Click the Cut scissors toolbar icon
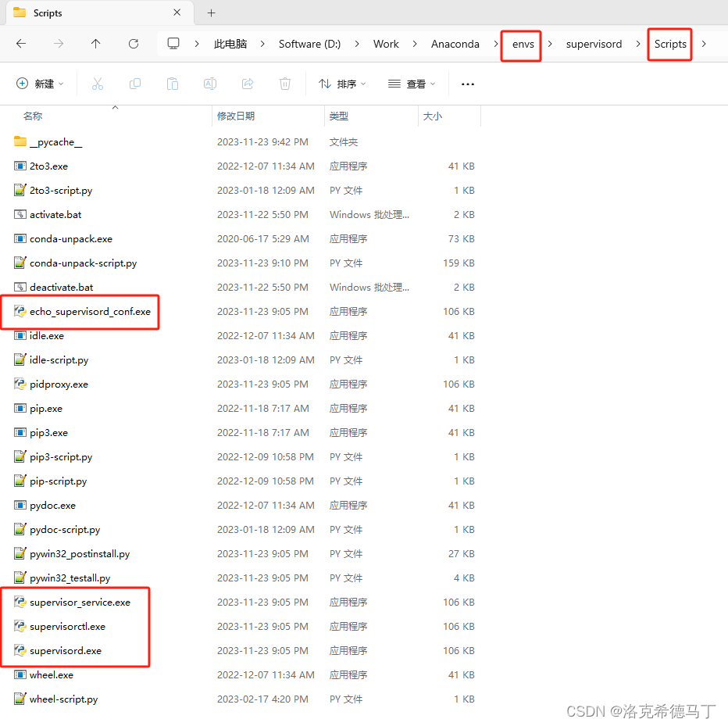728x726 pixels. (98, 84)
